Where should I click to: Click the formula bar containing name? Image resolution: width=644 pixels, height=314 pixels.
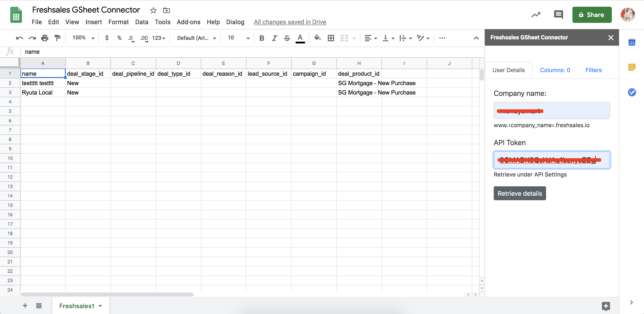pos(252,52)
